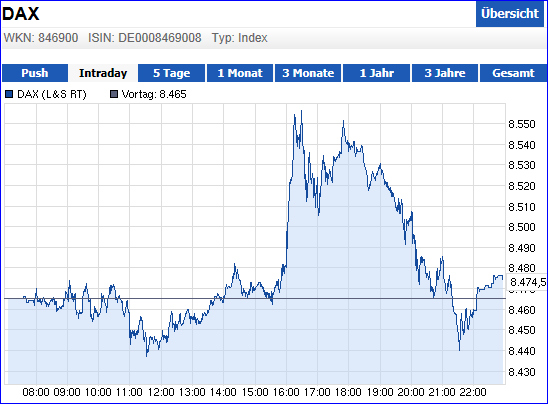
Task: Click the 8.480 axis value
Action: [x=522, y=268]
